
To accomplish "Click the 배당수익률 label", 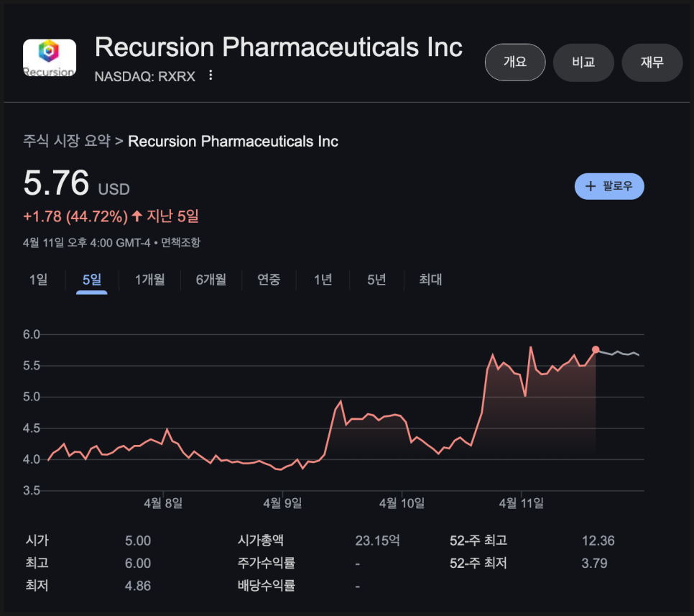I will click(267, 585).
